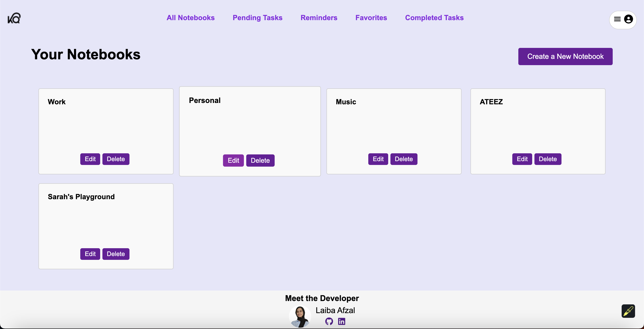Open the developer's LinkedIn icon
The width and height of the screenshot is (644, 329).
341,321
